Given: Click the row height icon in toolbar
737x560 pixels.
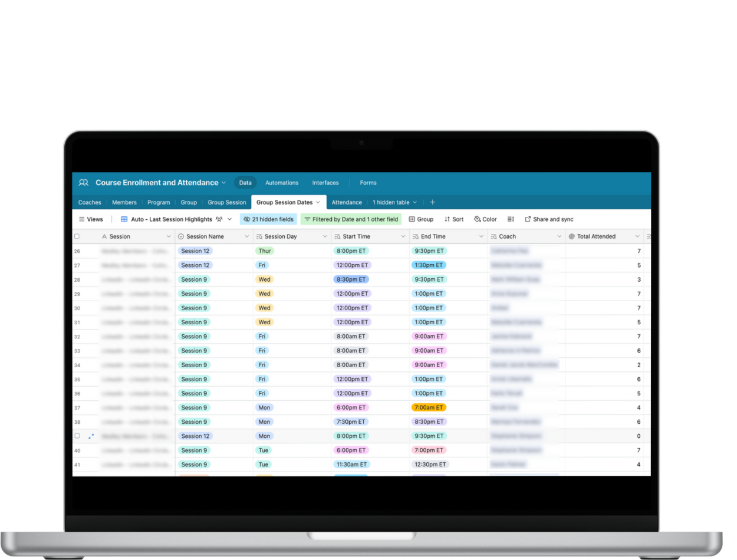Looking at the screenshot, I should coord(511,219).
